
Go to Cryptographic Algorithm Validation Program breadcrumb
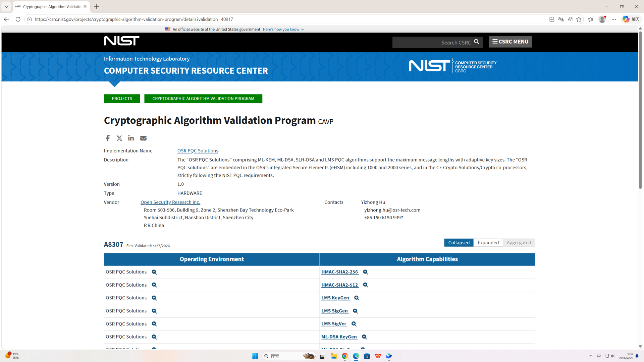coord(203,99)
